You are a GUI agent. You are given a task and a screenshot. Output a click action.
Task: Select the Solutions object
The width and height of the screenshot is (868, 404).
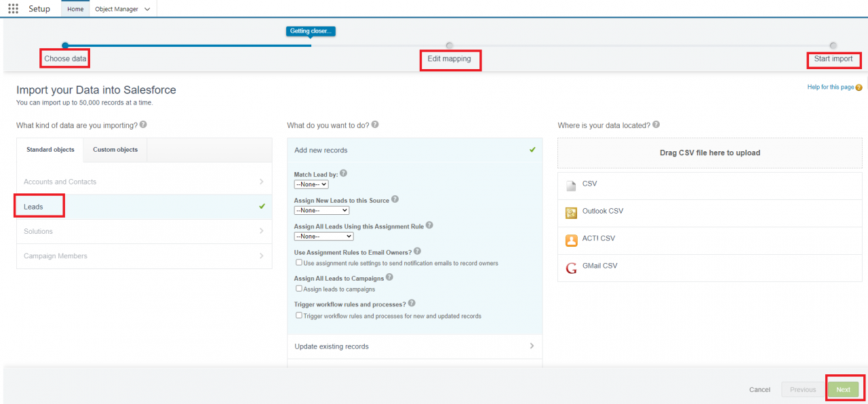pos(144,231)
